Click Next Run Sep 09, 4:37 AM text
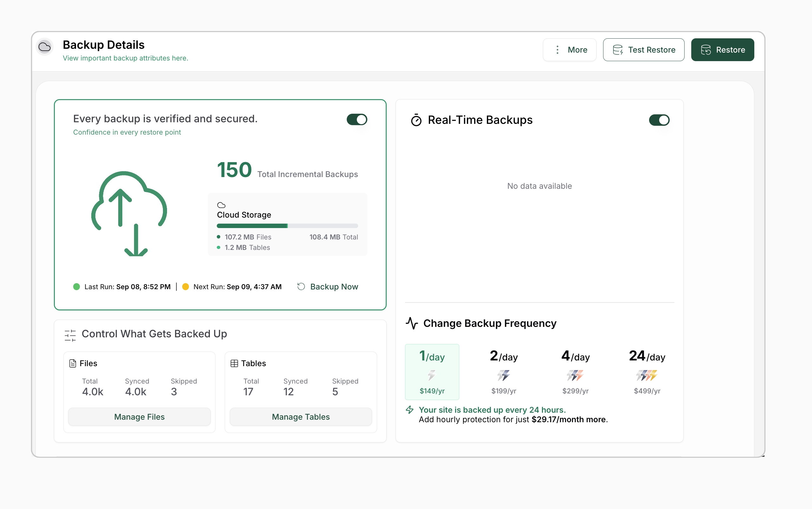 tap(237, 286)
